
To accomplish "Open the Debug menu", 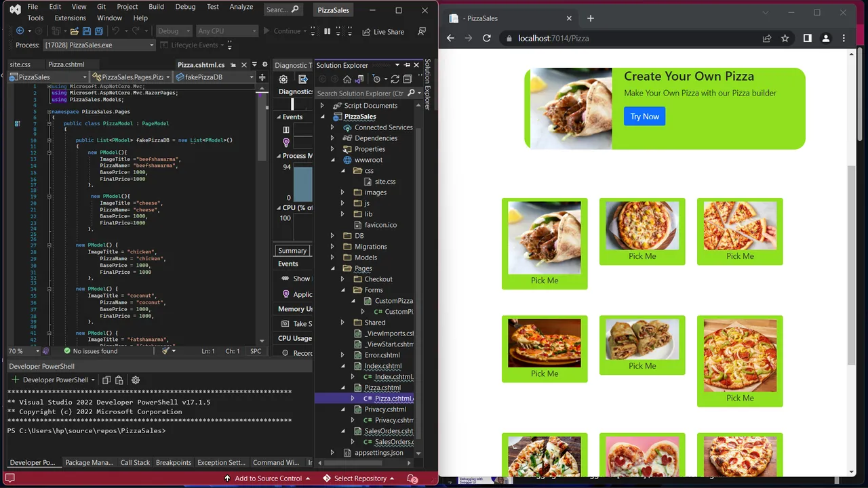I will point(185,7).
